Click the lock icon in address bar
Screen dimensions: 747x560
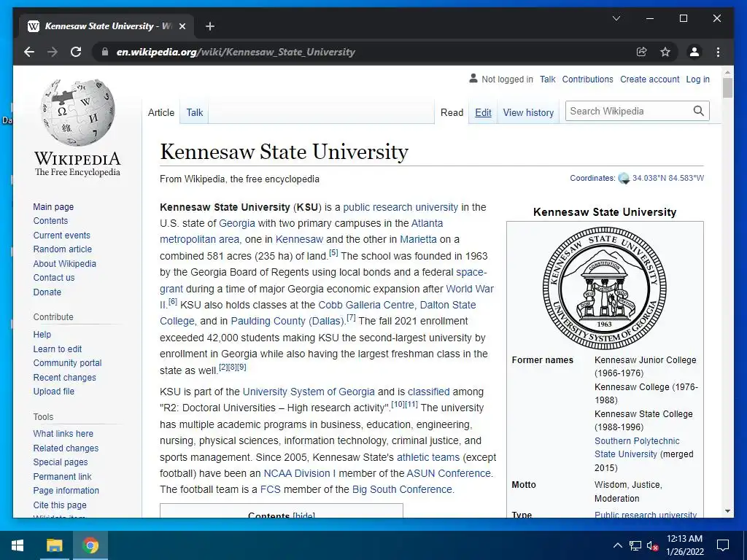(105, 52)
